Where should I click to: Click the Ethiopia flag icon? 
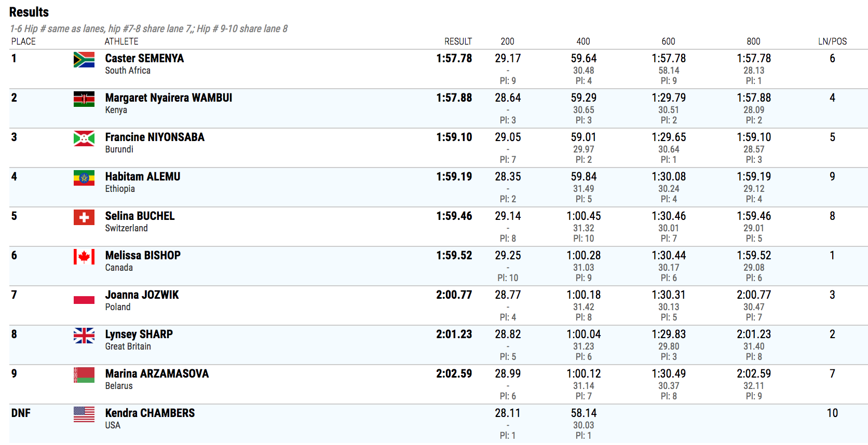(x=84, y=178)
